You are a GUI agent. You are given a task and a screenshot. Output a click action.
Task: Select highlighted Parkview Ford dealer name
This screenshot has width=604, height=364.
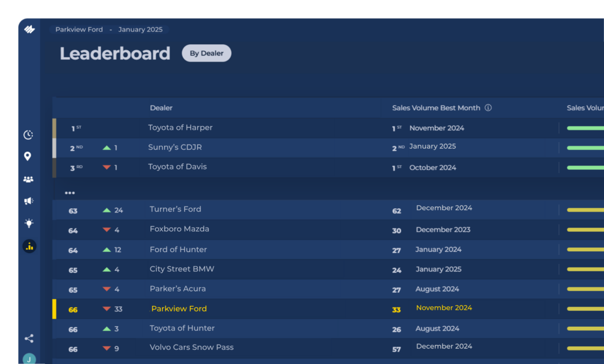coord(179,309)
